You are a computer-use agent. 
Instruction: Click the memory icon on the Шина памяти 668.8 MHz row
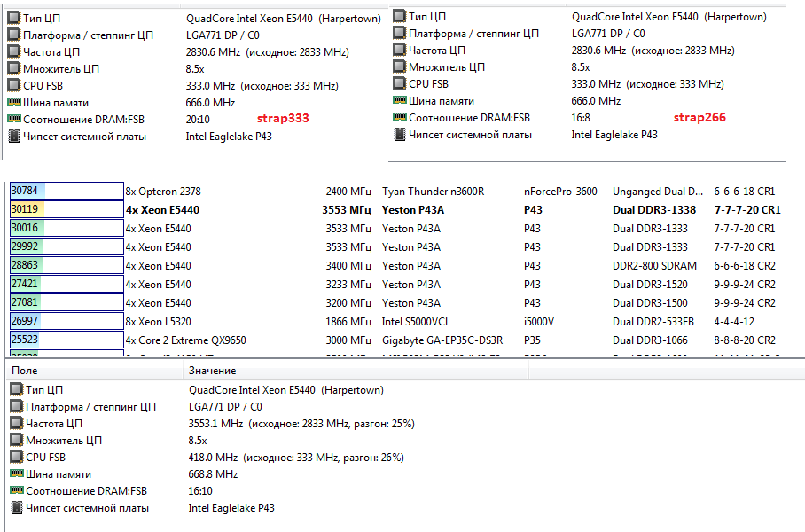pyautogui.click(x=17, y=473)
